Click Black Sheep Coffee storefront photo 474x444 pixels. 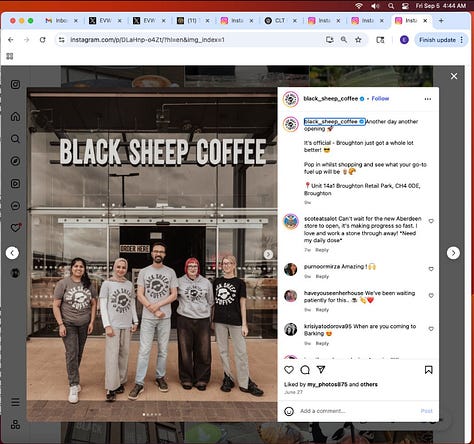(x=152, y=255)
